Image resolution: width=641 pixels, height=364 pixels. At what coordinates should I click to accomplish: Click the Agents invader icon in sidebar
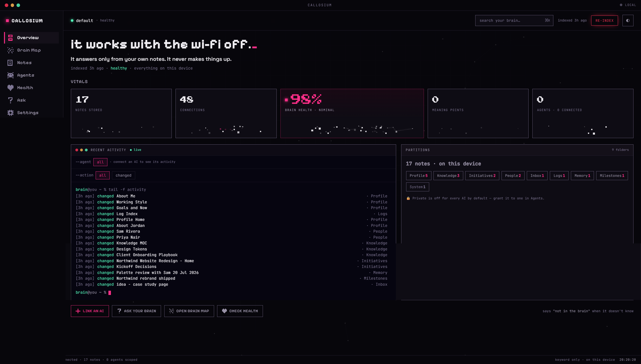(x=10, y=75)
